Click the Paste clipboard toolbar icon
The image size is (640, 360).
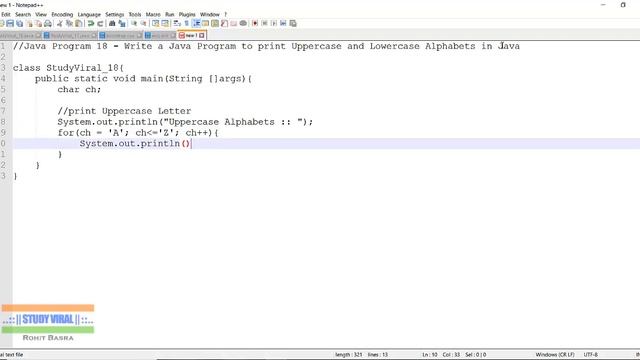click(78, 23)
